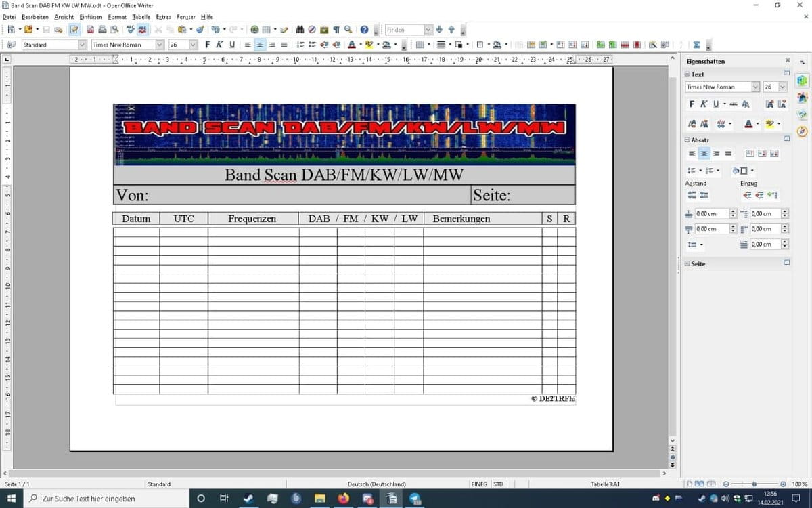
Task: Click the Print document icon in toolbar
Action: (102, 30)
